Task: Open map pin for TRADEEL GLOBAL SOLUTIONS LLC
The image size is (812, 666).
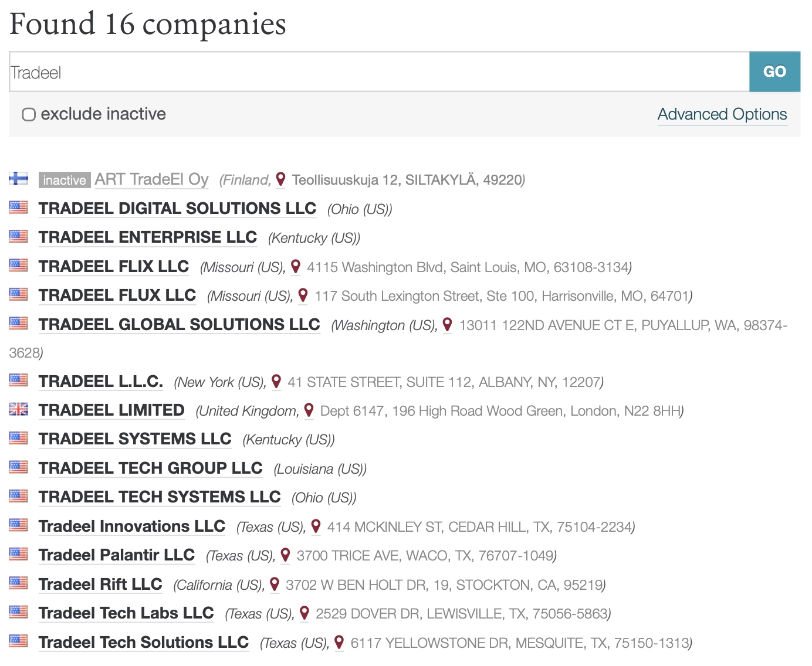Action: [x=447, y=325]
